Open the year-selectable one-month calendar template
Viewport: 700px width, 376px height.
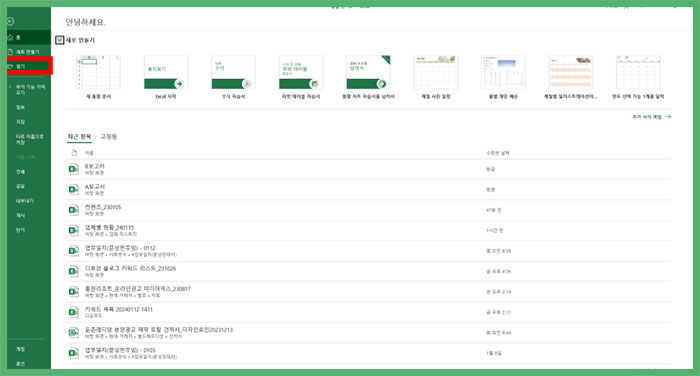coord(638,77)
